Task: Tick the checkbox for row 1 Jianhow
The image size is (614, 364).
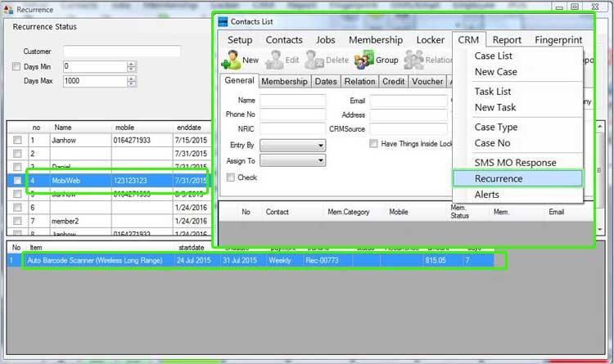Action: 17,140
